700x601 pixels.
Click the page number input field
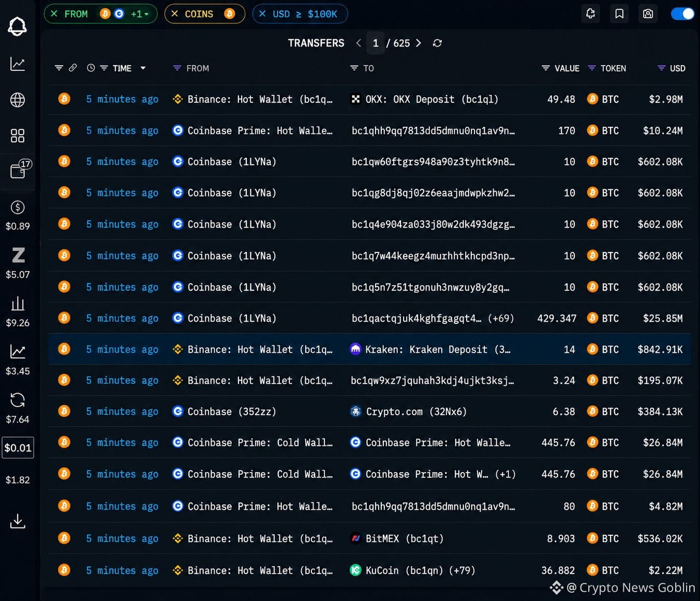coord(376,43)
